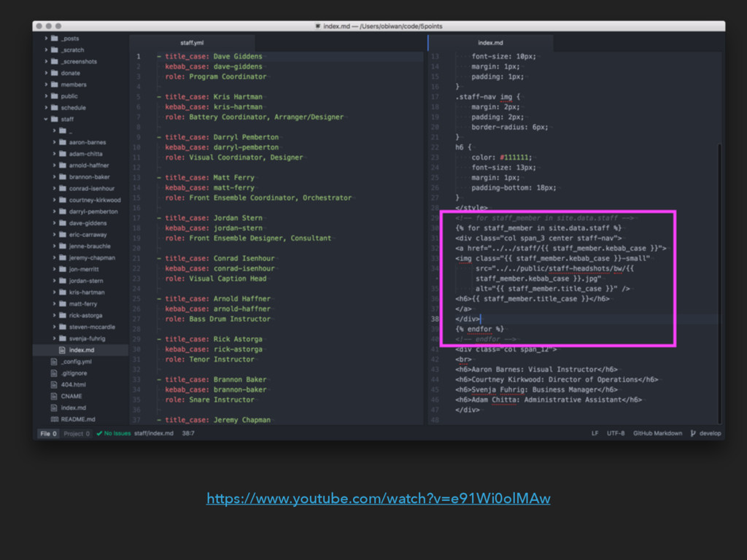Place cursor on '{% endfor %}' line
Viewport: 747px width, 560px height.
coord(479,329)
